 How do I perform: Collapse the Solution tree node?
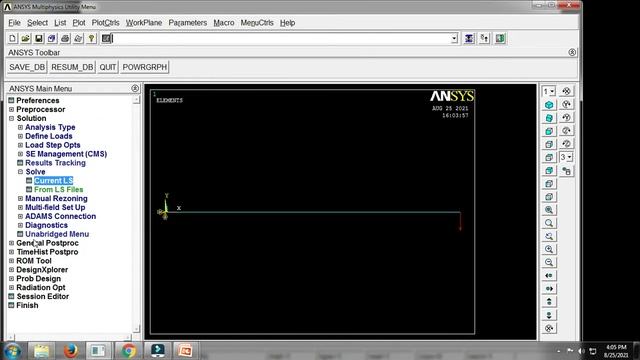point(11,118)
